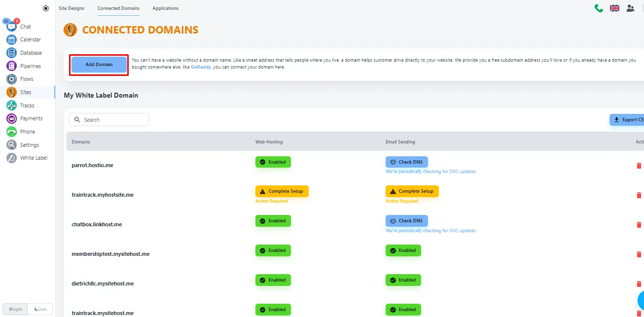Open the Chat sidebar icon
This screenshot has height=317, width=644.
11,27
